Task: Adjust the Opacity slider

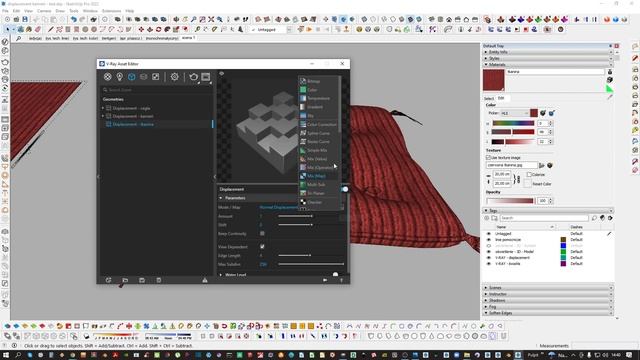Action: click(510, 201)
